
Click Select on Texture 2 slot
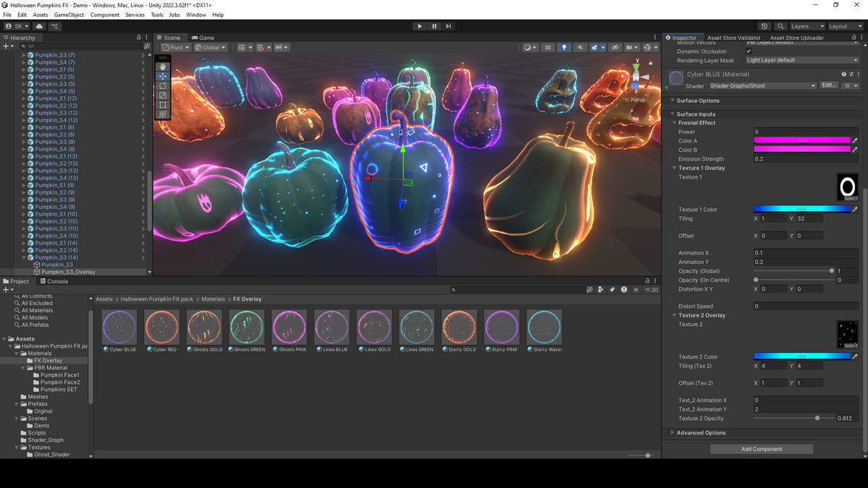coord(850,346)
